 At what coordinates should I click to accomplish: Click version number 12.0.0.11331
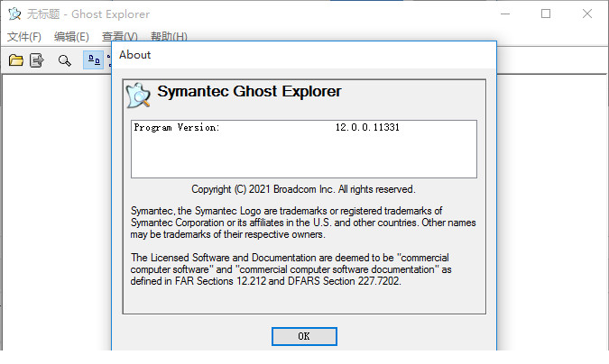(x=367, y=127)
